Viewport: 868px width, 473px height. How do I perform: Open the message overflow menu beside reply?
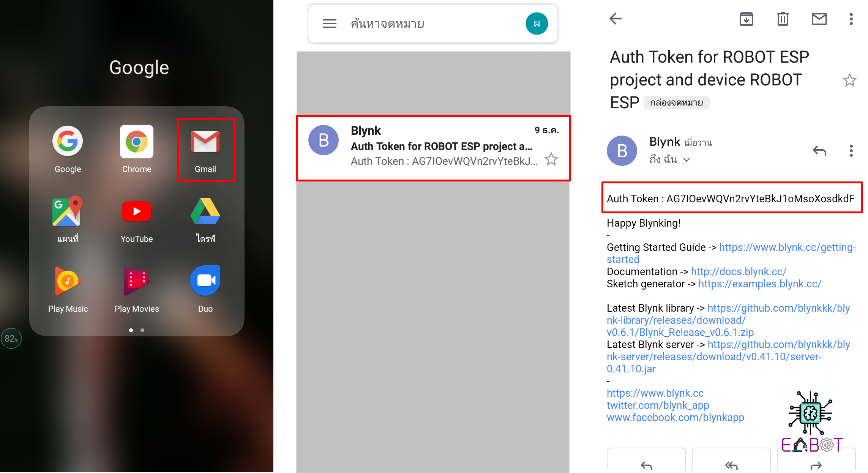coord(851,151)
